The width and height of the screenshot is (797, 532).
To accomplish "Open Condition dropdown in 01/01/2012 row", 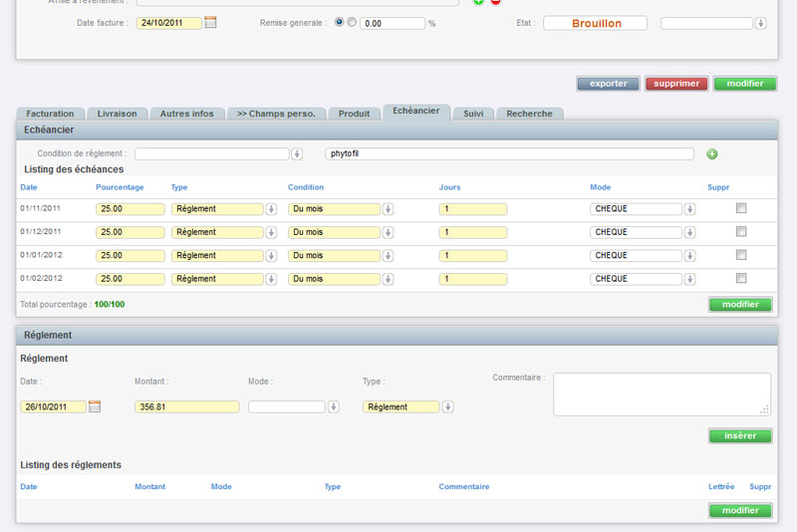I will (388, 256).
